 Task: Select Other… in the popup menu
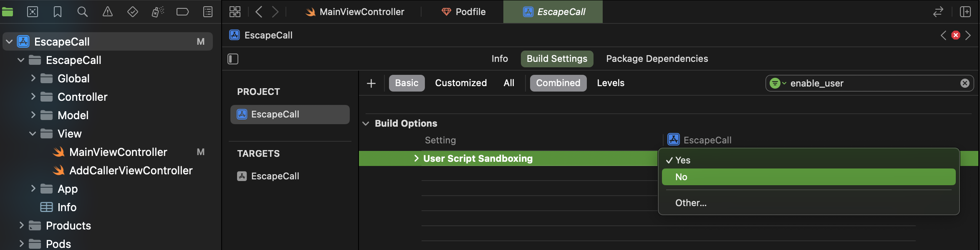tap(691, 203)
